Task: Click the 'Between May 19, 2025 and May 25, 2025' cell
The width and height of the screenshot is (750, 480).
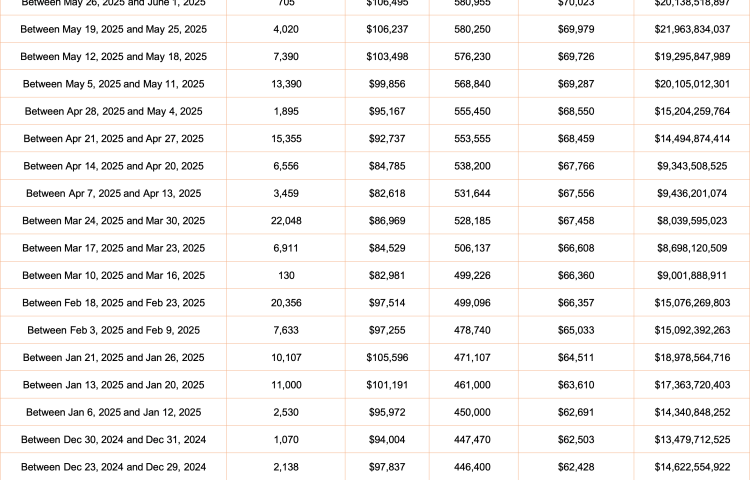Action: pos(113,30)
